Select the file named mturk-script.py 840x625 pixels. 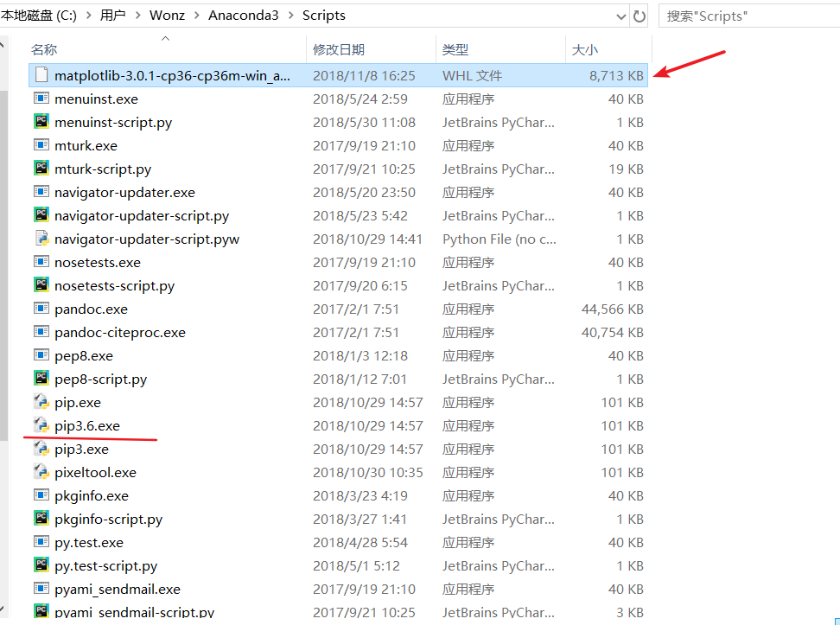coord(103,169)
